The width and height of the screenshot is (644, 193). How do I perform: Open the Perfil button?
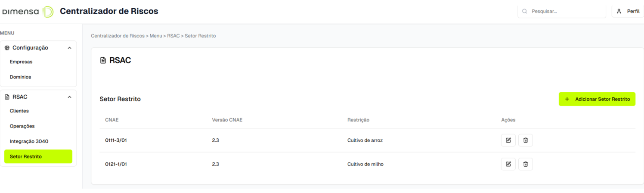point(628,12)
